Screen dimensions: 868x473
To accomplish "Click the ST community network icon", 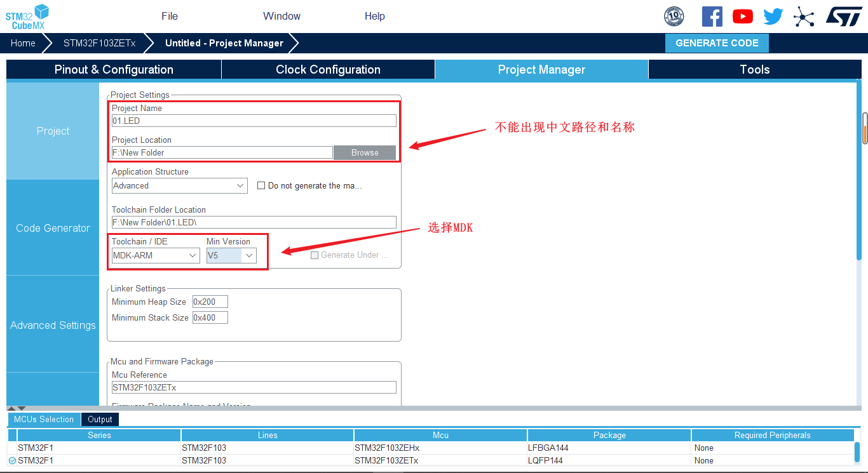I will (804, 17).
